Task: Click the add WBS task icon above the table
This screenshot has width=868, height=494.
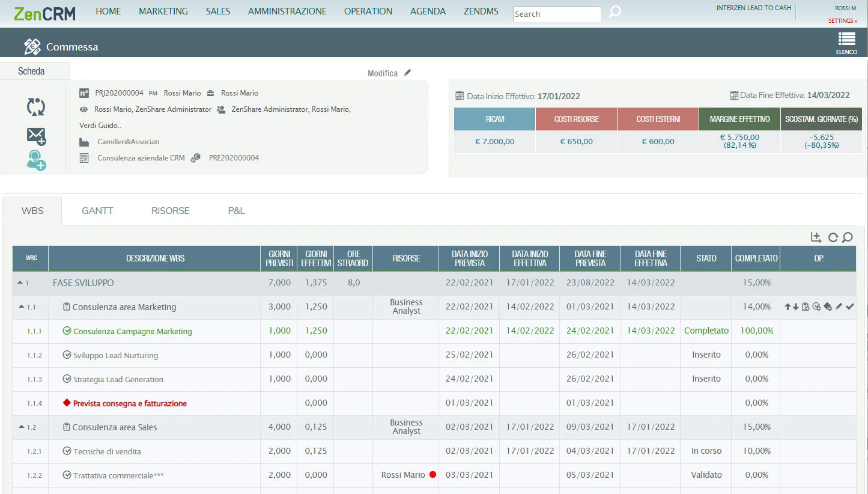Action: point(816,237)
